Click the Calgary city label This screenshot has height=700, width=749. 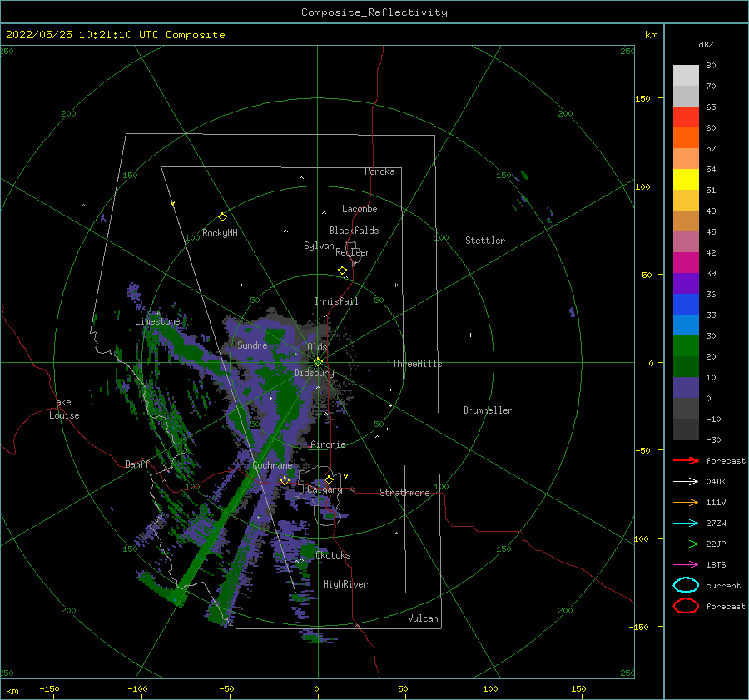click(325, 489)
